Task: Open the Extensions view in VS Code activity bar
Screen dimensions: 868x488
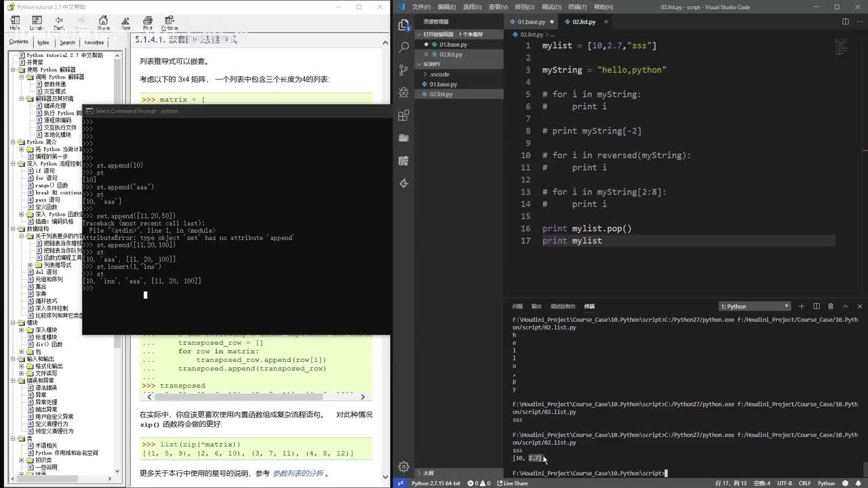Action: click(x=404, y=115)
